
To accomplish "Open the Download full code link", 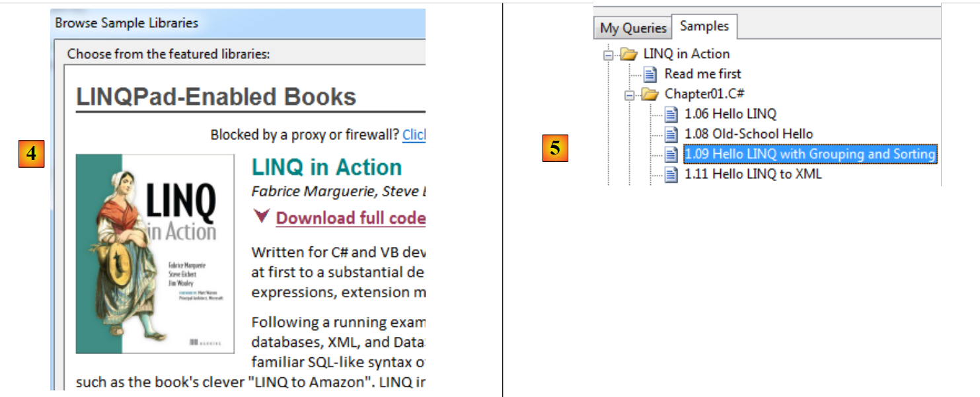I will [x=350, y=218].
